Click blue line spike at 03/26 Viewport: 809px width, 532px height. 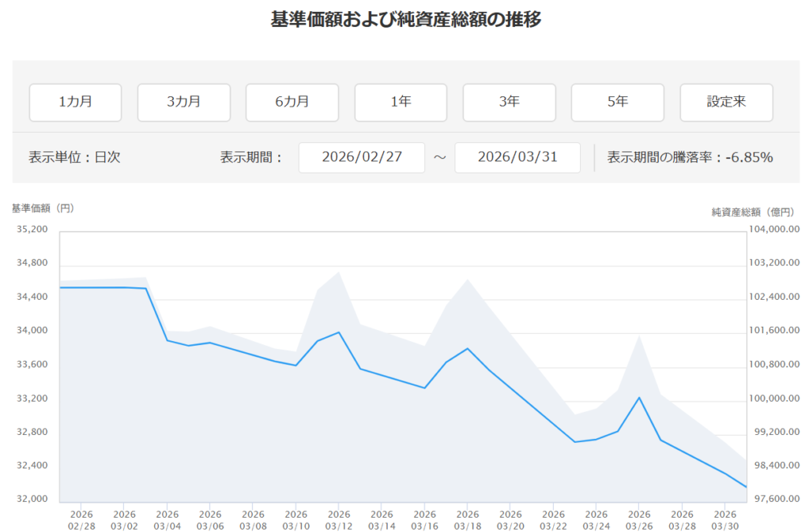(x=639, y=397)
